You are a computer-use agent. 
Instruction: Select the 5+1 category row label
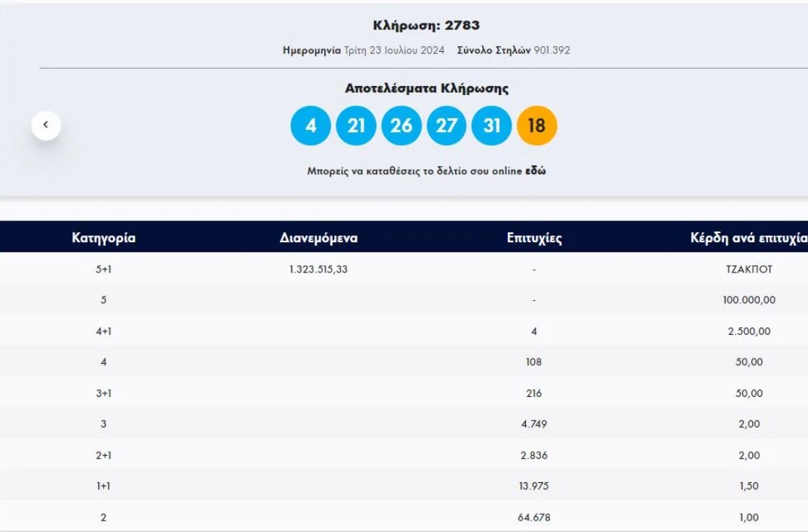click(103, 269)
